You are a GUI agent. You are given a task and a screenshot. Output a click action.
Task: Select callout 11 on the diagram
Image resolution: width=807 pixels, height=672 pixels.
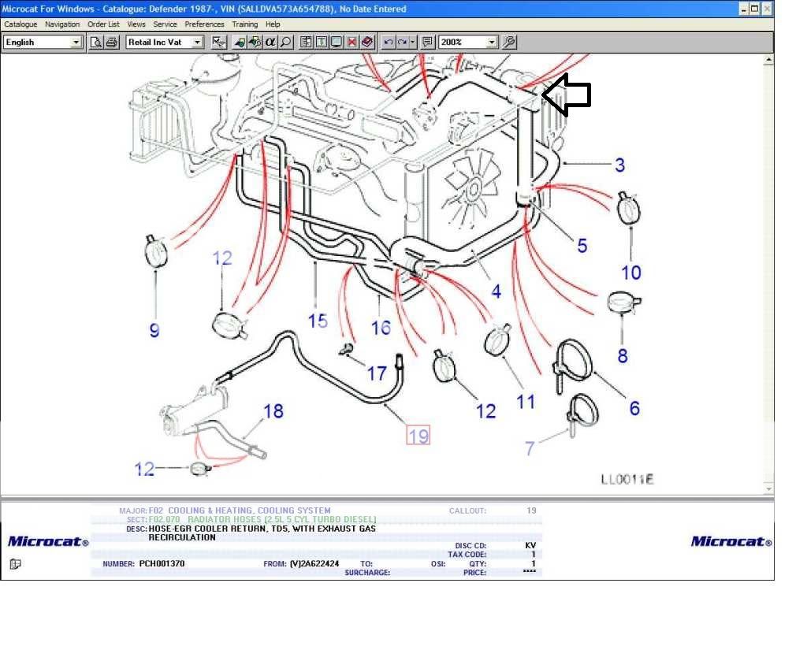pos(526,402)
